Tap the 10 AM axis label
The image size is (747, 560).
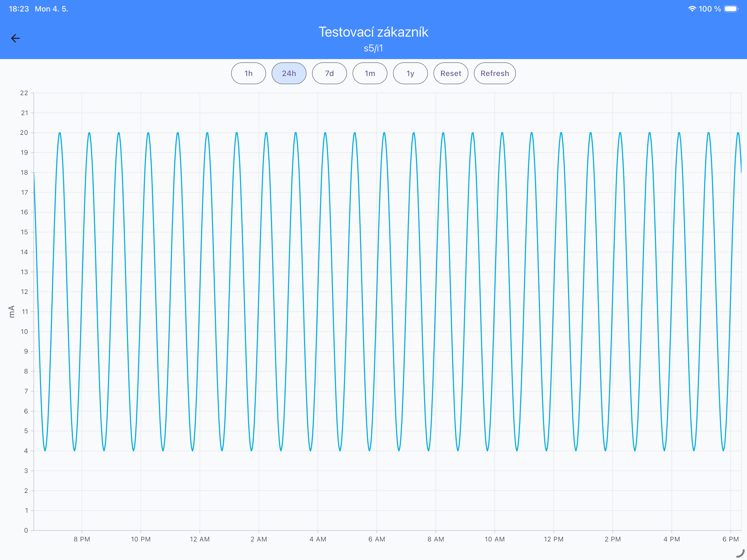pos(495,539)
